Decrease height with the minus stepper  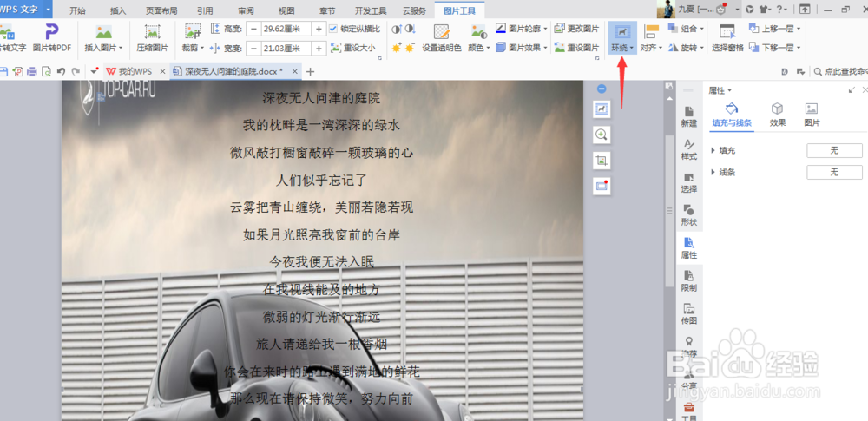[253, 29]
